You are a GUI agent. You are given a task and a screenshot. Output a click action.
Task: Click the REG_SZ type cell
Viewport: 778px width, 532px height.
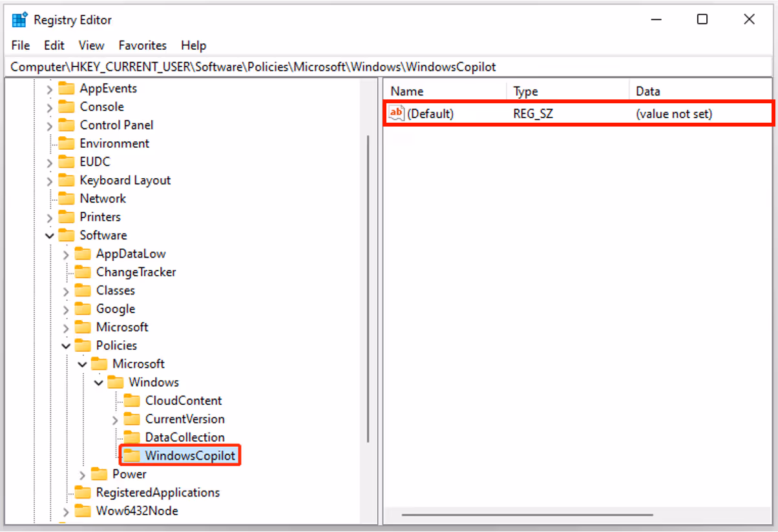tap(533, 114)
